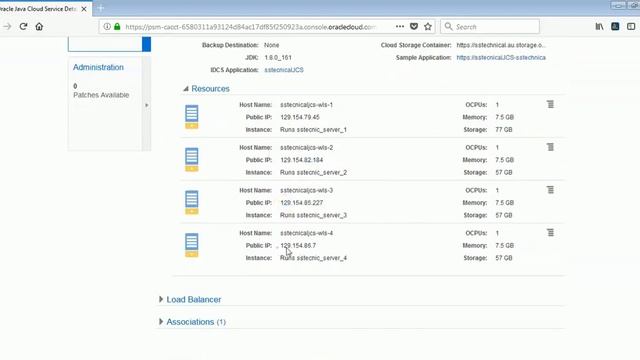Viewport: 640px width, 360px height.
Task: Select public IP 129.154.82.184
Action: [x=302, y=160]
